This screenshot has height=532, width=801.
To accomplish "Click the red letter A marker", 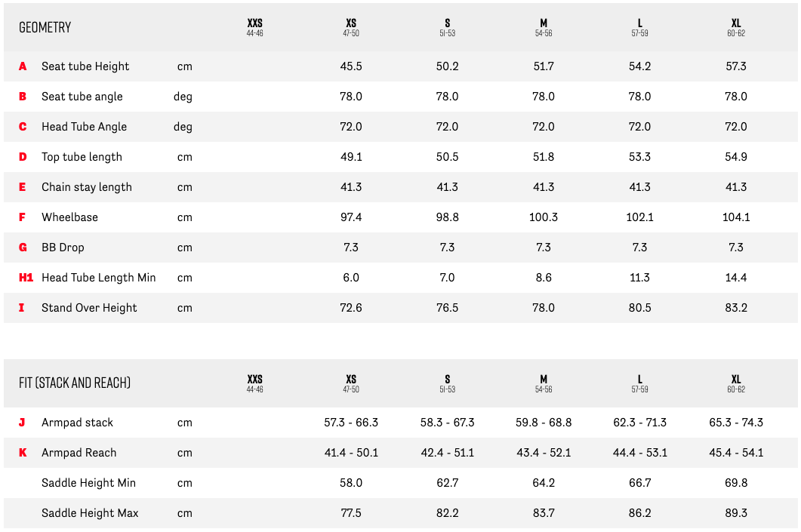I will coord(23,66).
